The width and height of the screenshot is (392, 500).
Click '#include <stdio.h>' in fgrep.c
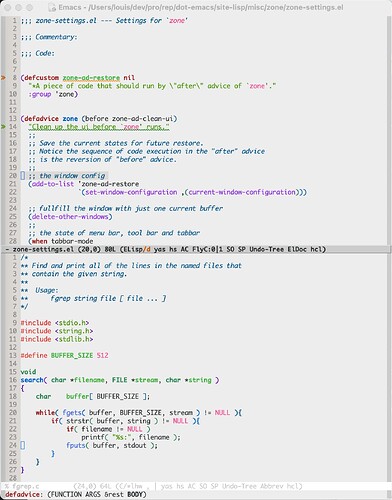(x=55, y=323)
